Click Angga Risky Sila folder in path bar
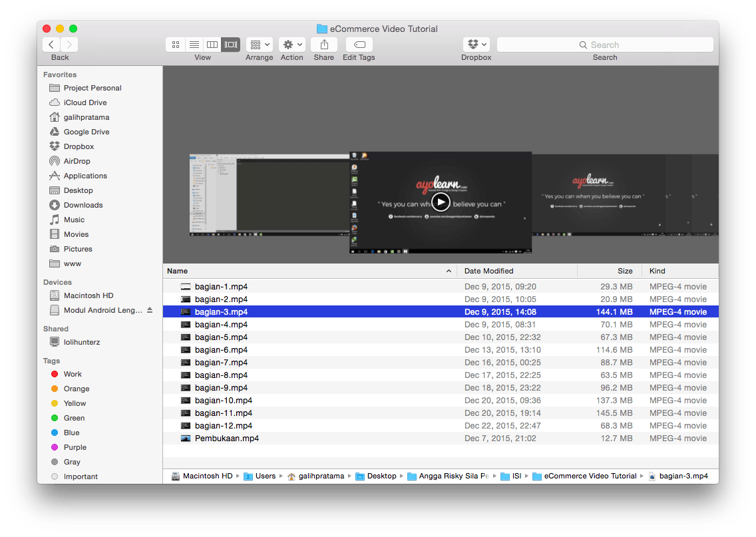The image size is (756, 537). click(449, 476)
